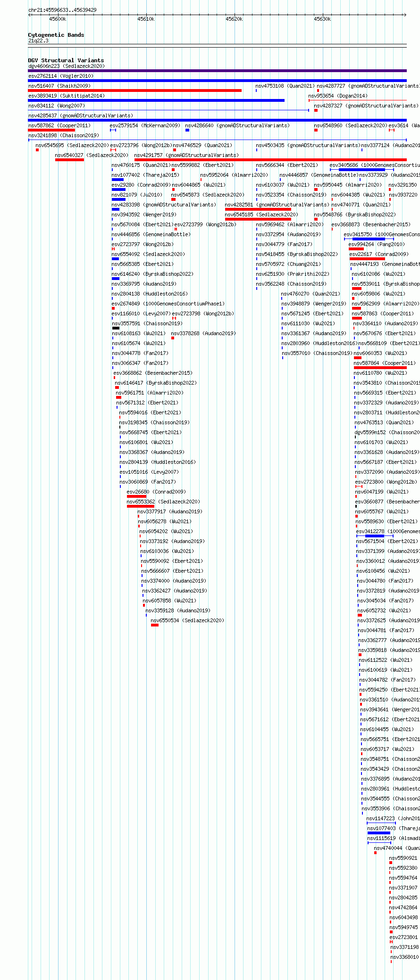Select nsv6545695 (Sedlazeck2020) variant
The height and width of the screenshot is (980, 420).
(x=72, y=146)
